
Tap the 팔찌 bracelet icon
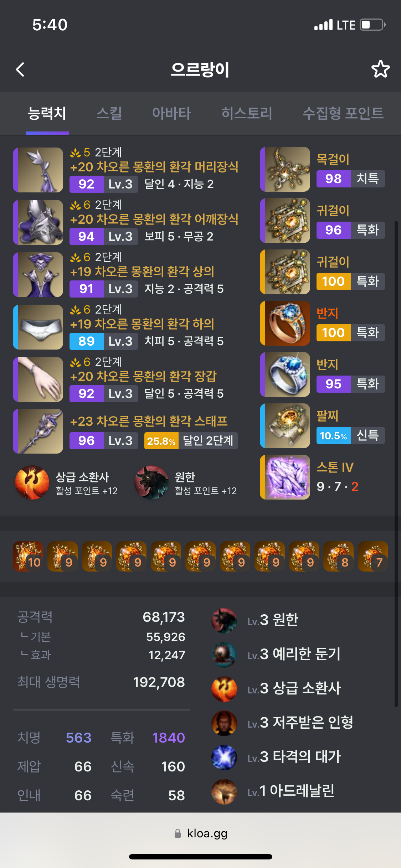tap(285, 426)
